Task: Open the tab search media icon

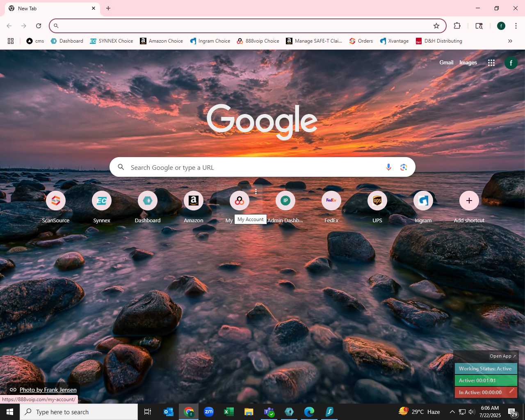Action: click(x=479, y=26)
